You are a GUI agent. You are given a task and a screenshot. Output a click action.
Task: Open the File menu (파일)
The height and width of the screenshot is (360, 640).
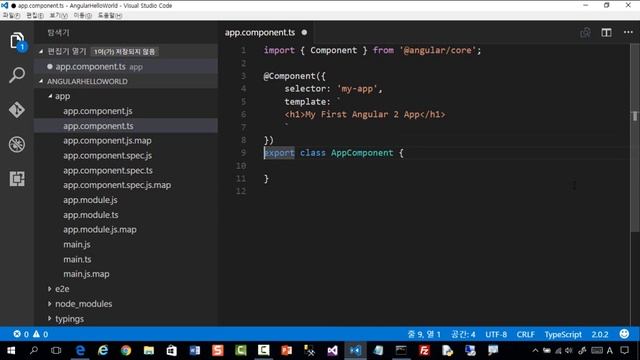pyautogui.click(x=11, y=16)
